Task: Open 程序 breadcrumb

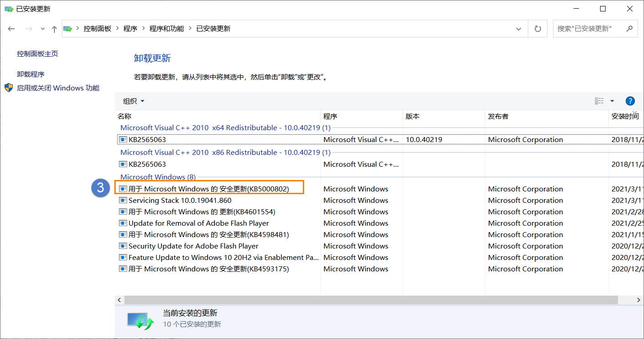Action: coord(130,28)
